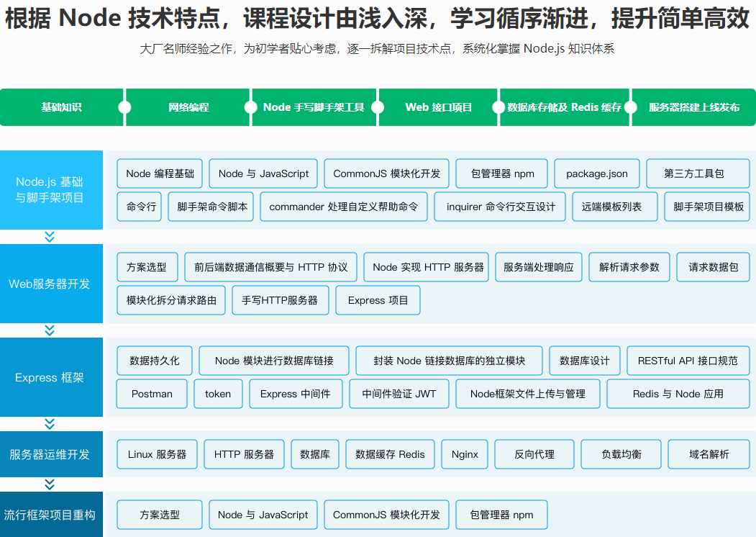The height and width of the screenshot is (537, 756).
Task: Click the 脚手架命令脚本 tag
Action: click(x=211, y=207)
